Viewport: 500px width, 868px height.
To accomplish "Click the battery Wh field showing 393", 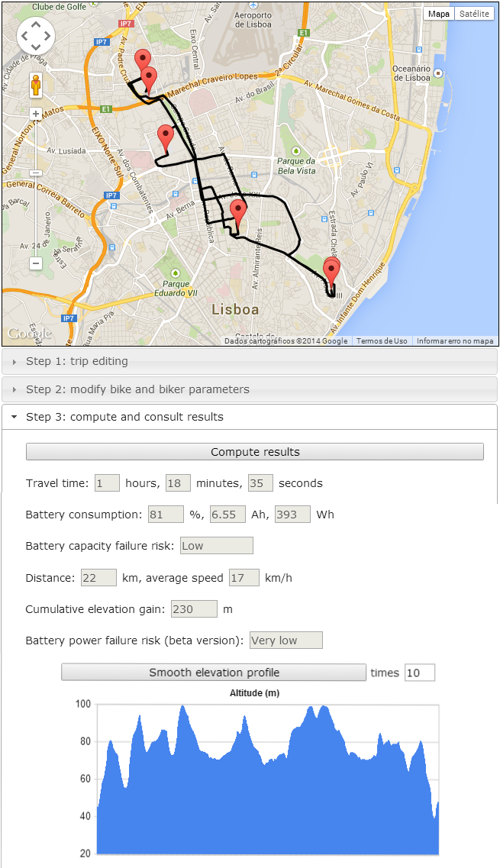I will pos(292,515).
